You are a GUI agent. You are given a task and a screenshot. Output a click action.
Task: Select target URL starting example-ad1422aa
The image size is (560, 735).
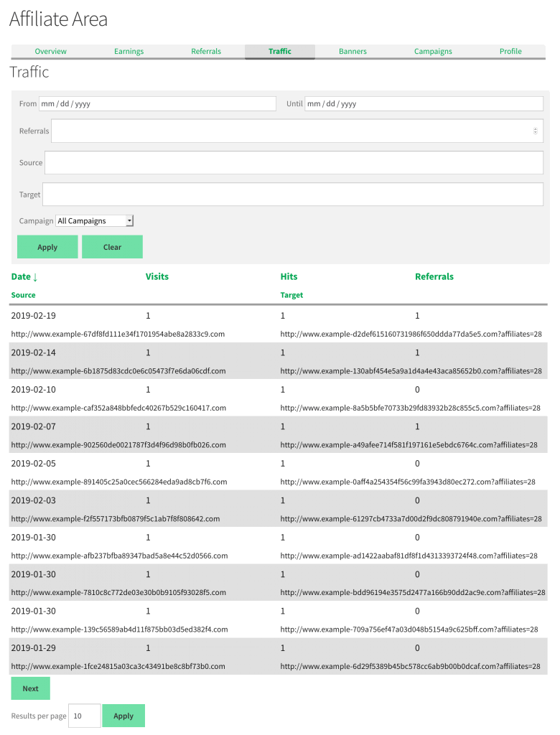[x=409, y=556]
